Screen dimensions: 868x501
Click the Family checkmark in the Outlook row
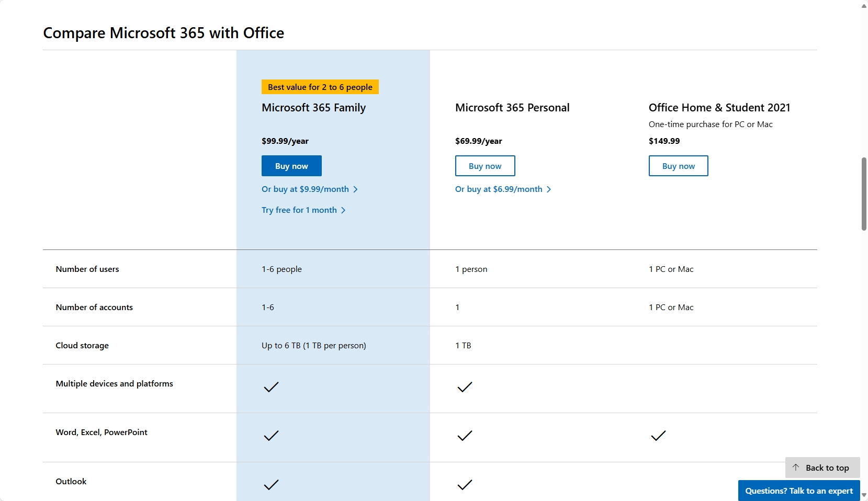tap(271, 485)
